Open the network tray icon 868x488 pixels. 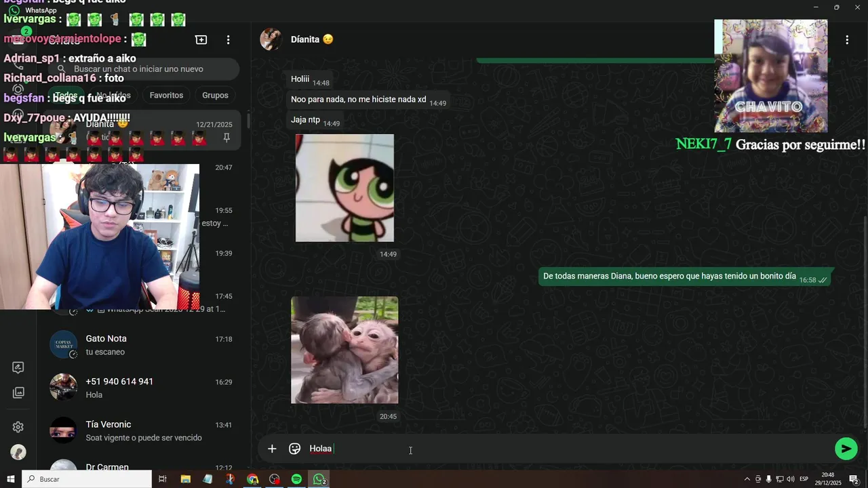(780, 479)
